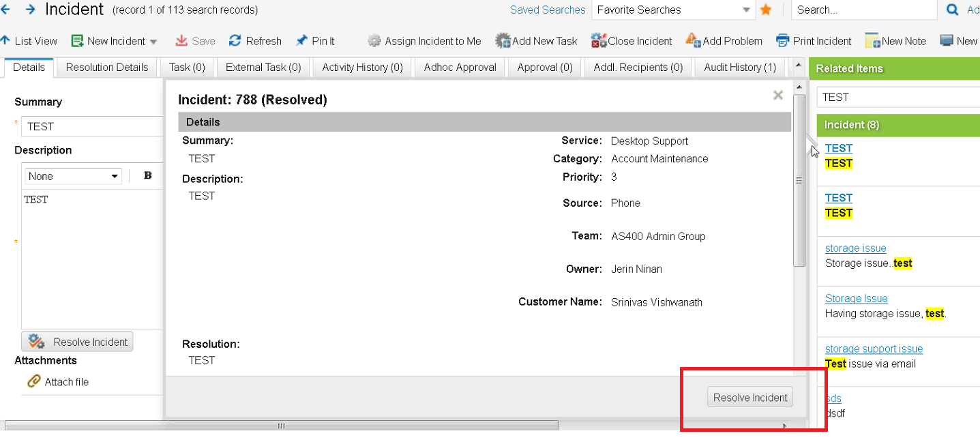Open Print Incident via its printer icon
Screen dimensions: 980x442
pyautogui.click(x=784, y=40)
